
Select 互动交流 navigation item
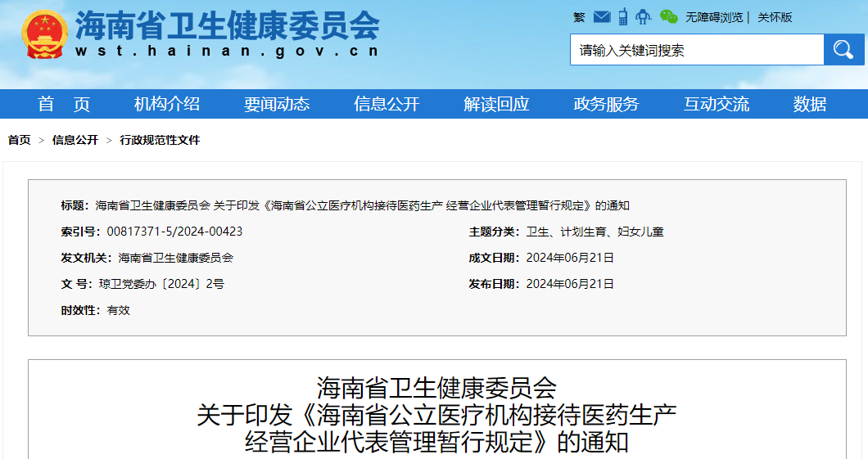[x=717, y=104]
